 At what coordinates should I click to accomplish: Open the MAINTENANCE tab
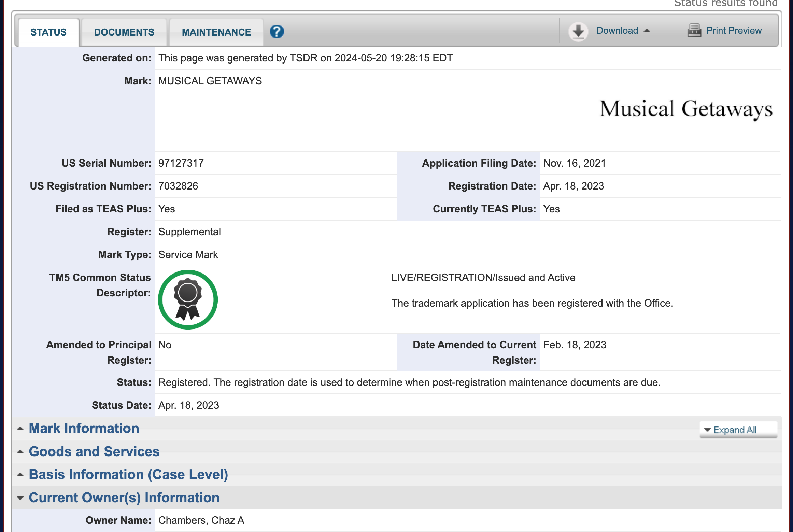[x=216, y=32]
